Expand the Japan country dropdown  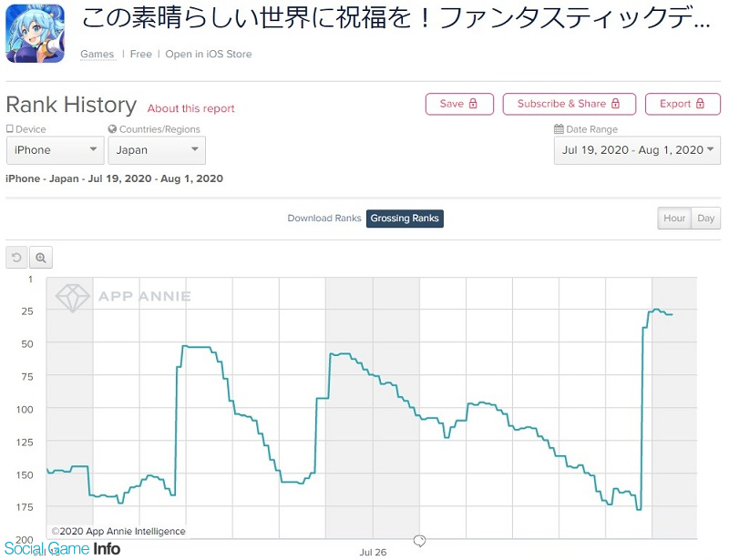pos(157,150)
